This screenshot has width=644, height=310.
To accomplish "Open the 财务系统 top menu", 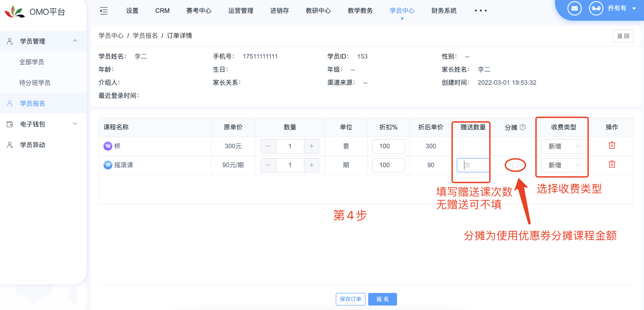I will [x=444, y=11].
